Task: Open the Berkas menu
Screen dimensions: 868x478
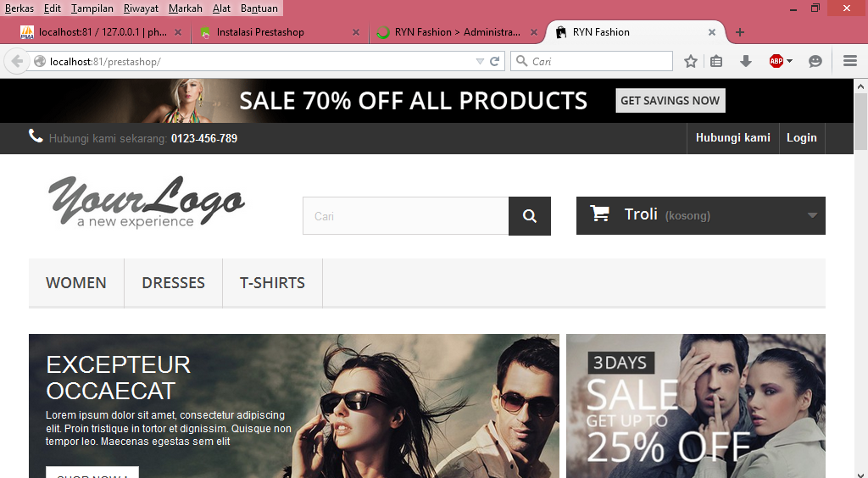Action: coord(19,8)
